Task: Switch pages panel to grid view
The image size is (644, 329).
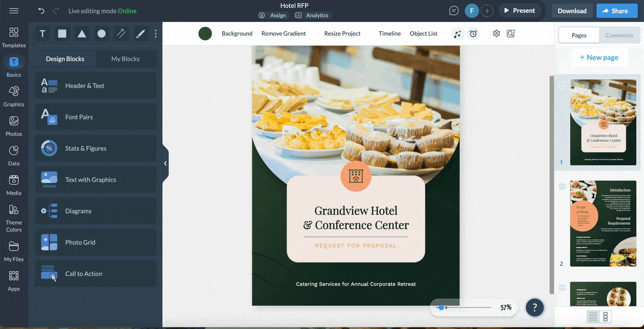Action: [x=593, y=317]
